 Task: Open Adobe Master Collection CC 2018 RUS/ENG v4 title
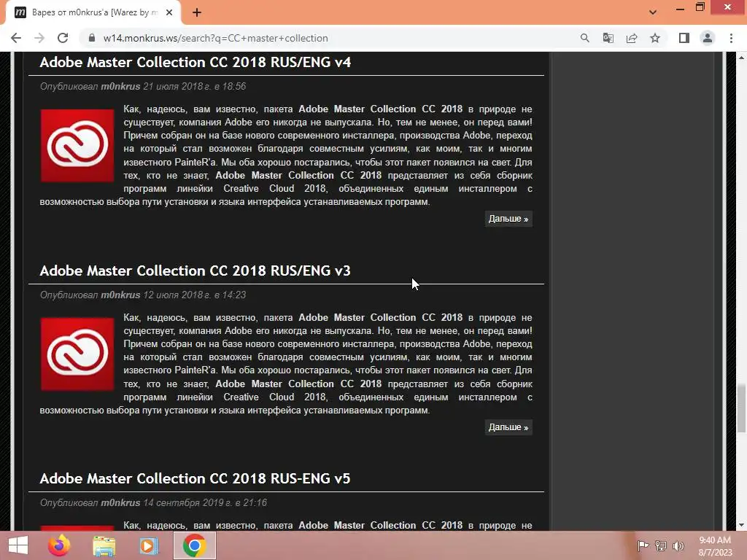click(x=196, y=63)
